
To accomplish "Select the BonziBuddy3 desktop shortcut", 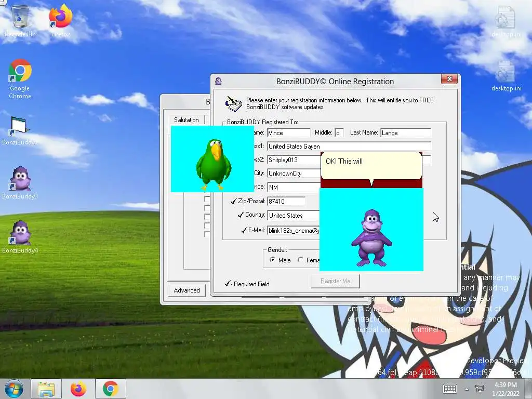I will point(20,183).
